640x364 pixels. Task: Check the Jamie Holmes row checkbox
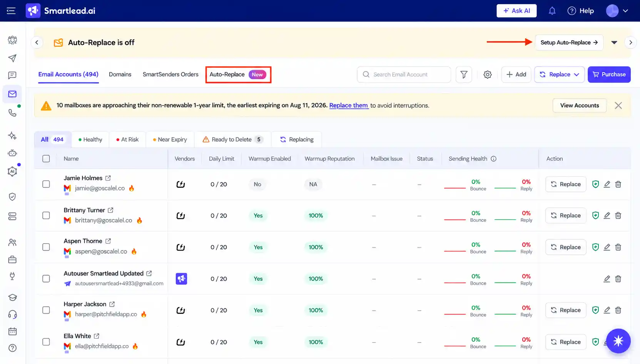click(46, 184)
